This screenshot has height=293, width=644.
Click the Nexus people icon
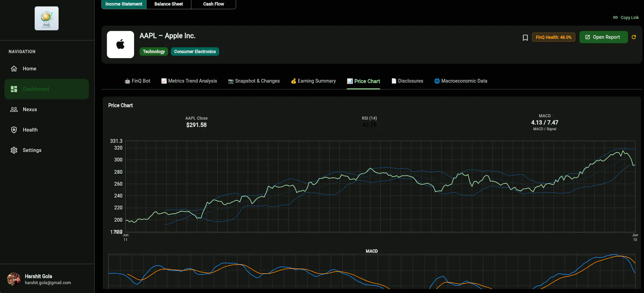click(14, 109)
